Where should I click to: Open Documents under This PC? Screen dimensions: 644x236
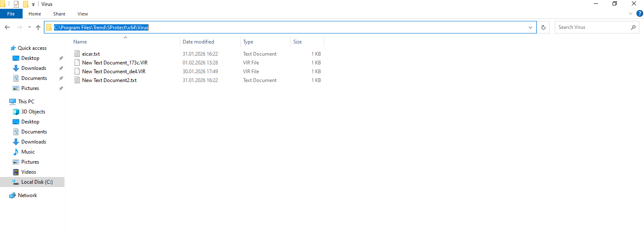[x=34, y=132]
